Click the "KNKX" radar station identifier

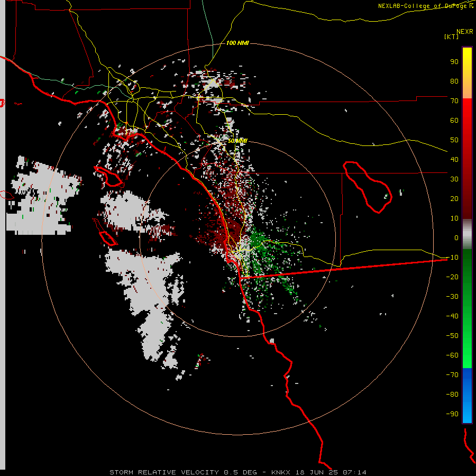[x=281, y=472]
